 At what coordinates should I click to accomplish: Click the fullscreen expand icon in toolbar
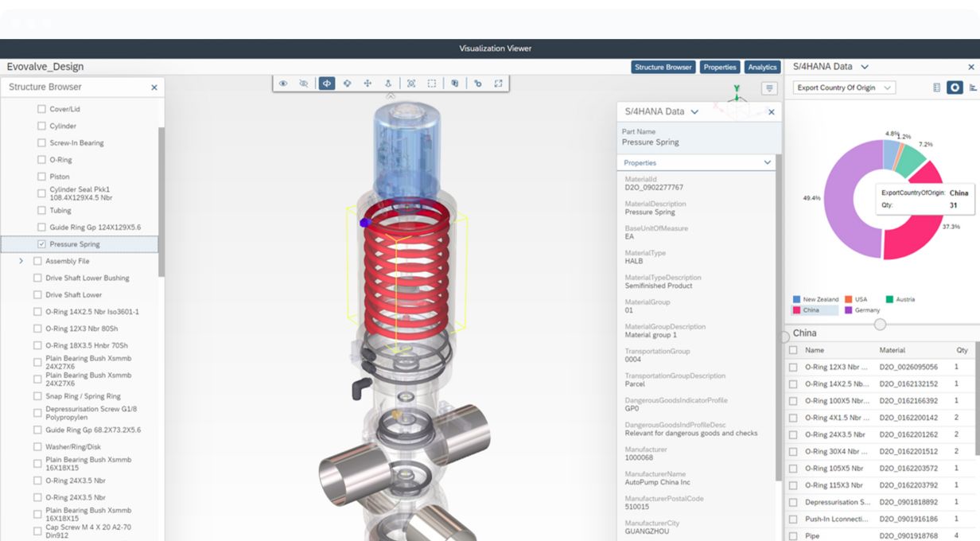[x=498, y=84]
